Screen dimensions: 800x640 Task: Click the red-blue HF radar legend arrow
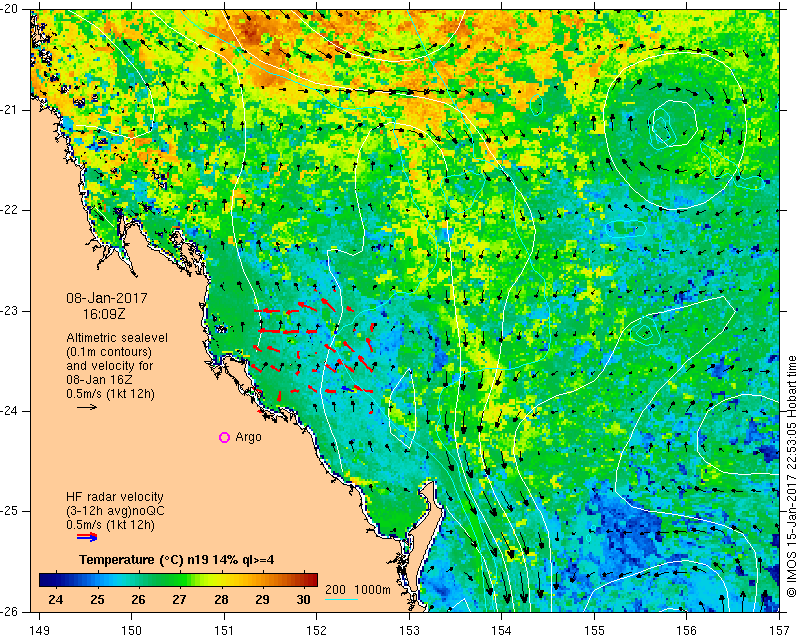pyautogui.click(x=87, y=537)
